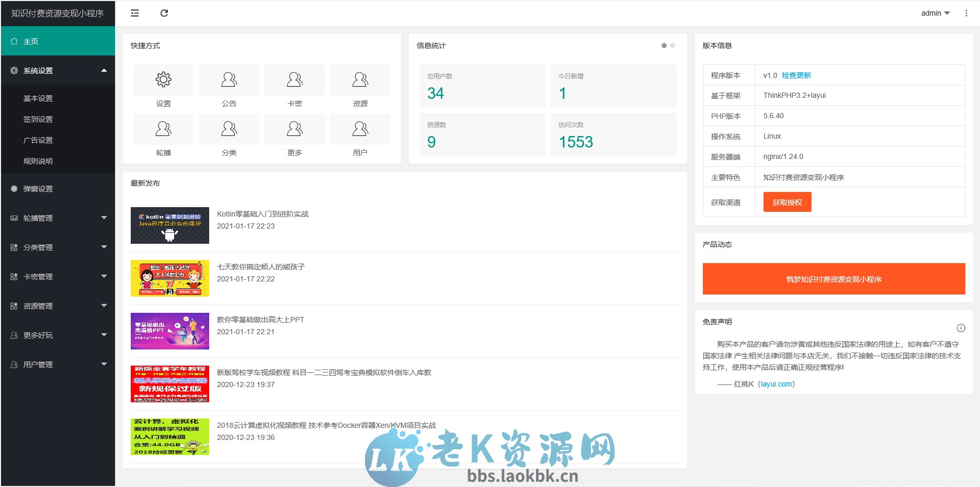This screenshot has height=487, width=980.
Task: Click the info icon in 免责声明 panel
Action: pos(961,328)
